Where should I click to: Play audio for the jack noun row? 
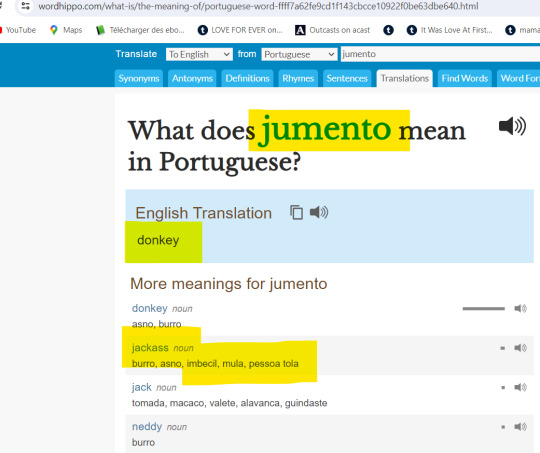(520, 388)
